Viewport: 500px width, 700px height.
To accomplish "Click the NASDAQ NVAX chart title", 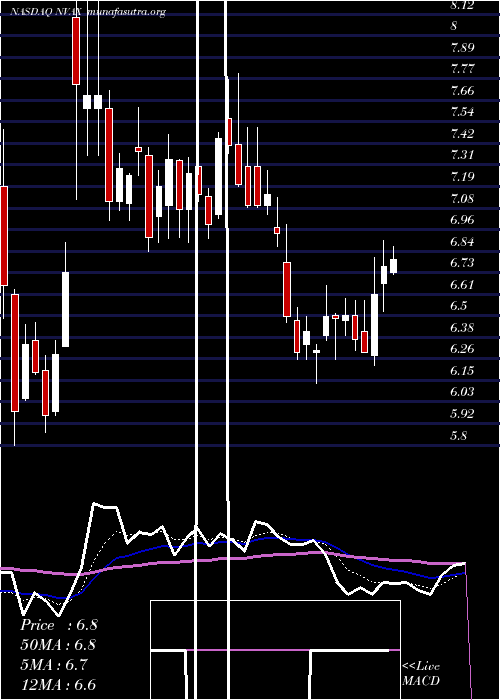I will click(46, 12).
